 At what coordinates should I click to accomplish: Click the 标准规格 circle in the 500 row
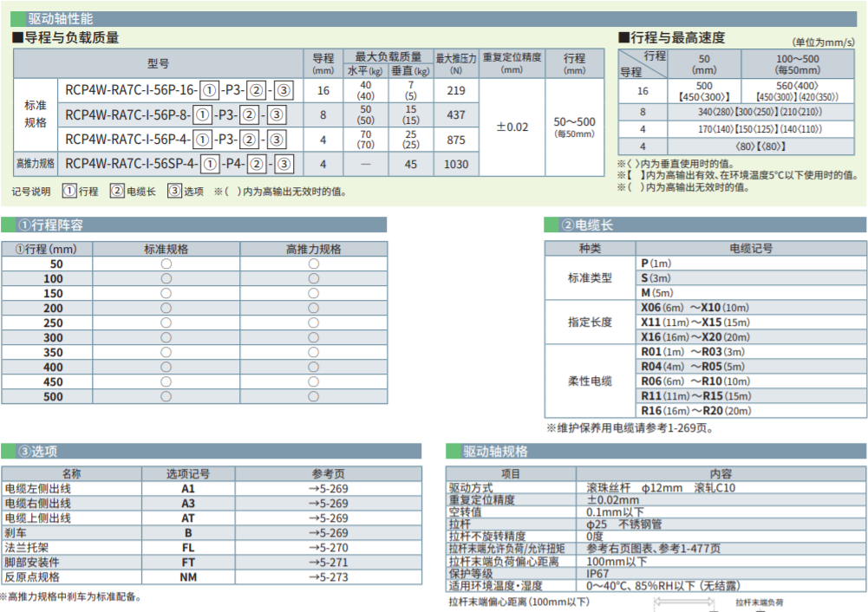pyautogui.click(x=166, y=396)
